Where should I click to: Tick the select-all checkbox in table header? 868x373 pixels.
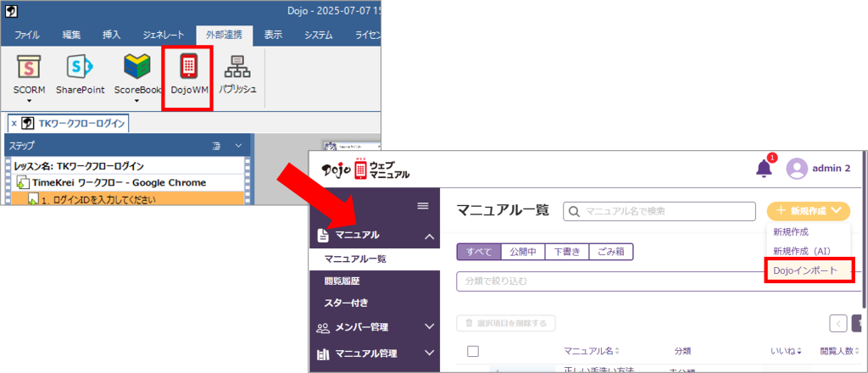(x=473, y=351)
